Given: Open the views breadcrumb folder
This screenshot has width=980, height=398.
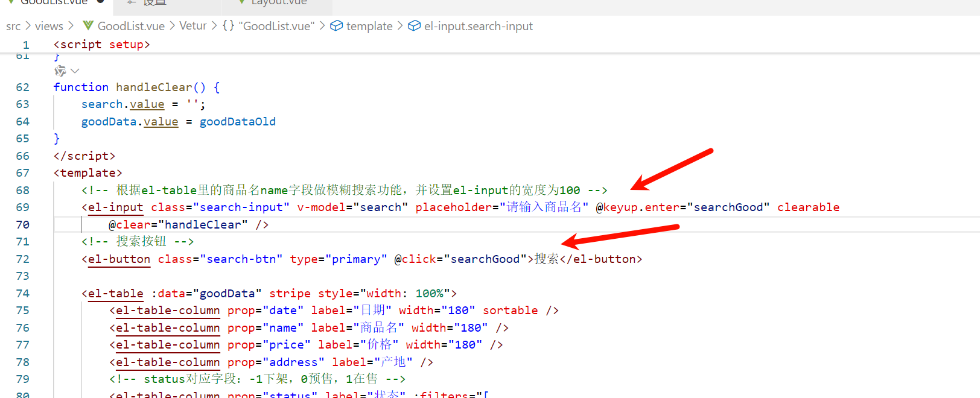Looking at the screenshot, I should click(x=49, y=26).
